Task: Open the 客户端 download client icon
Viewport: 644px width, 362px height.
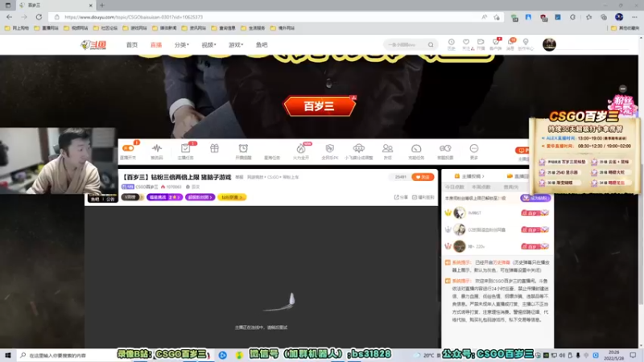Action: (496, 43)
